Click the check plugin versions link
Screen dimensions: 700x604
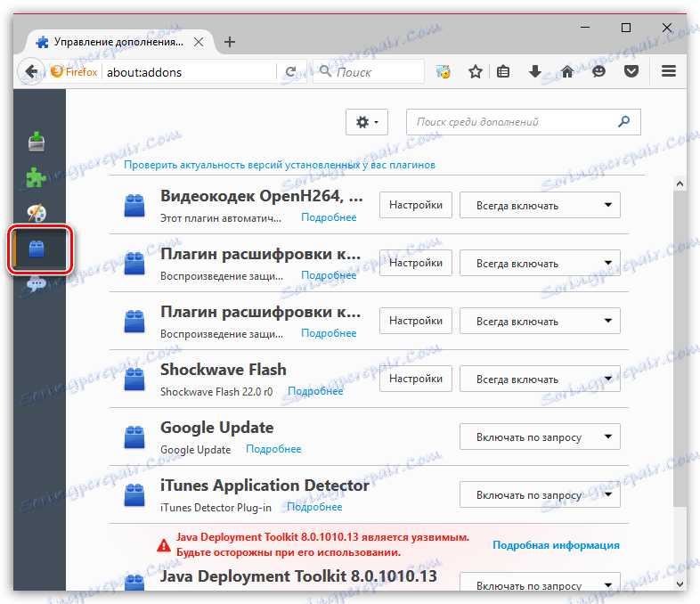coord(280,165)
